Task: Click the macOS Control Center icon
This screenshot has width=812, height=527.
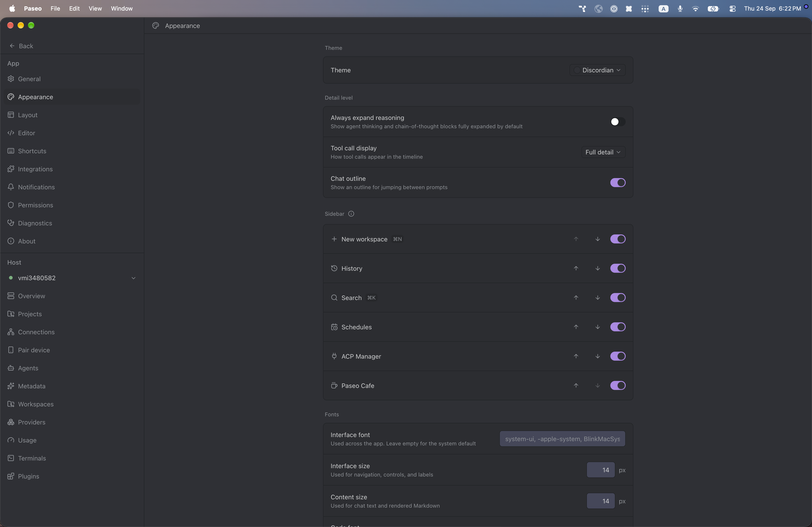Action: click(732, 9)
